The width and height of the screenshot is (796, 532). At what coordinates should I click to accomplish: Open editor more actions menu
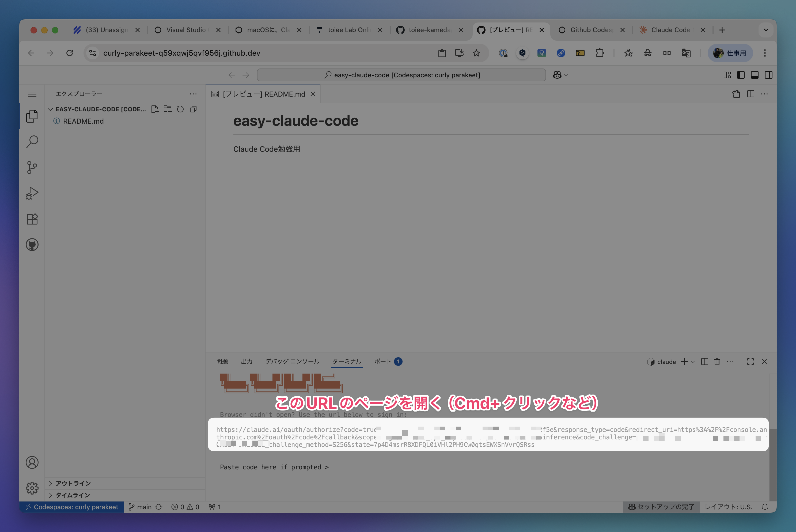pyautogui.click(x=764, y=94)
